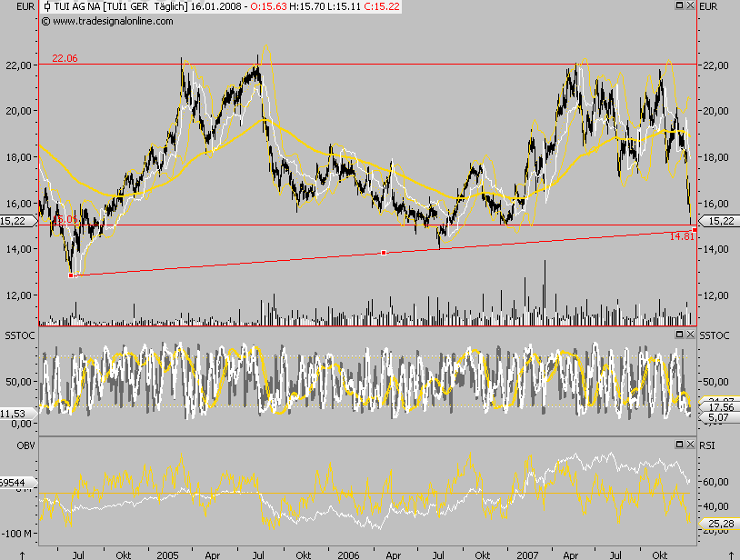Close the SSTOC indicator panel
The height and width of the screenshot is (560, 740).
click(x=689, y=334)
